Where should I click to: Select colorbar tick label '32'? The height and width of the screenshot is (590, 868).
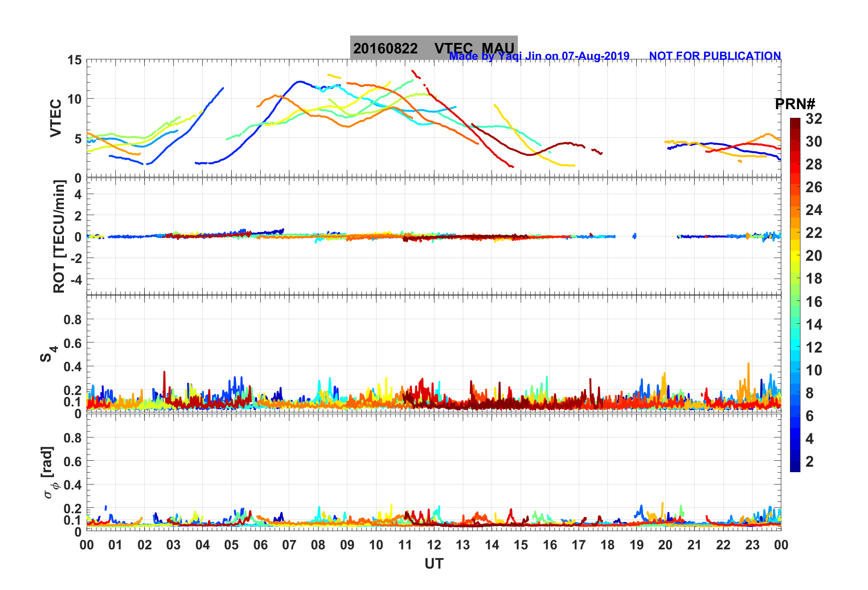pos(814,119)
